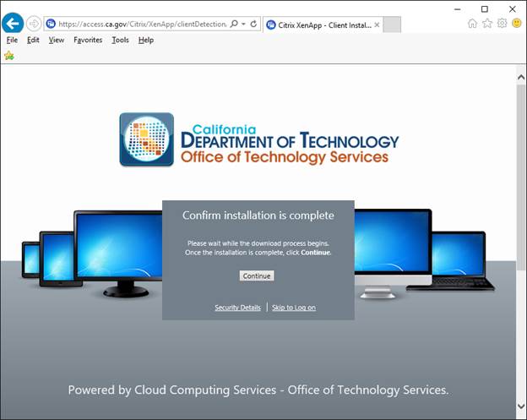Click the smiley feedback icon

point(517,23)
